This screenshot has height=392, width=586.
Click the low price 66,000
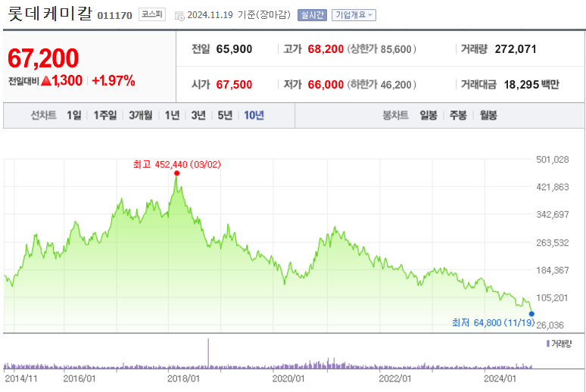click(x=326, y=85)
